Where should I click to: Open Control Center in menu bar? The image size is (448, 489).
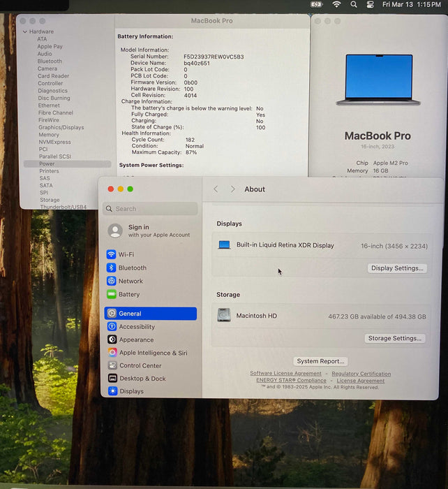coord(370,5)
